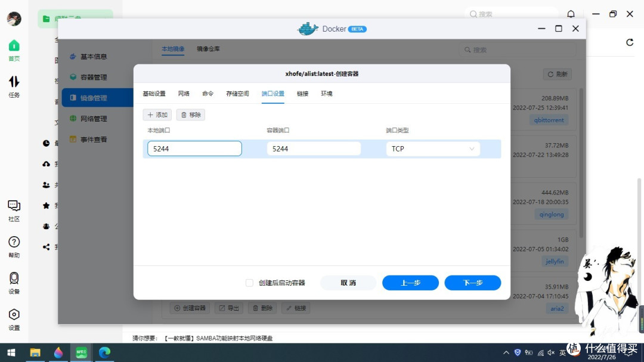Click the 添加 button to add a port
Screen dimensions: 644x362
[x=157, y=115]
